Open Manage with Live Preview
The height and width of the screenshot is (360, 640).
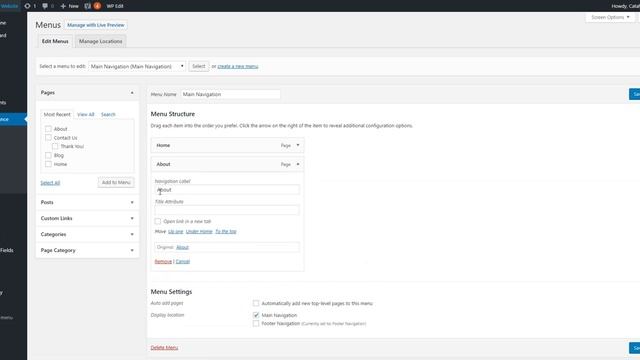[x=96, y=25]
